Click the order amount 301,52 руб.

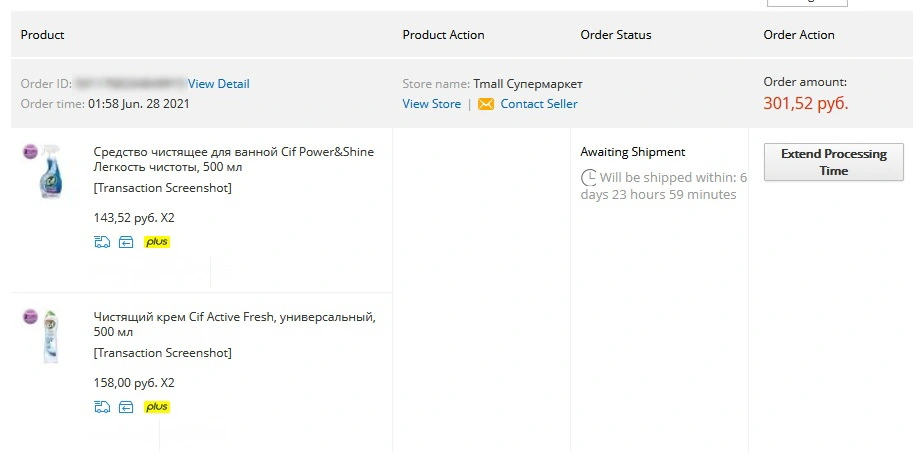coord(806,104)
